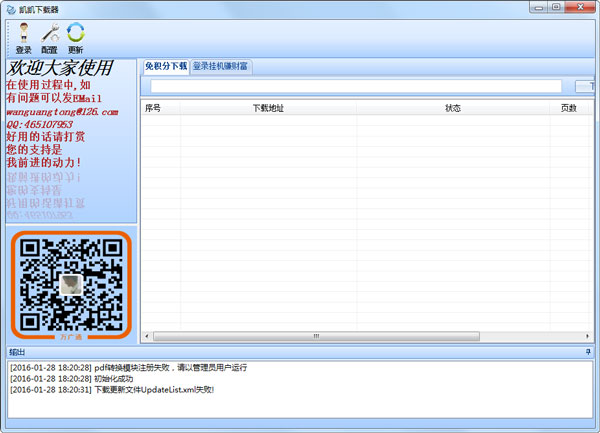
Task: Select the 初始化成功 log line
Action: (x=72, y=379)
